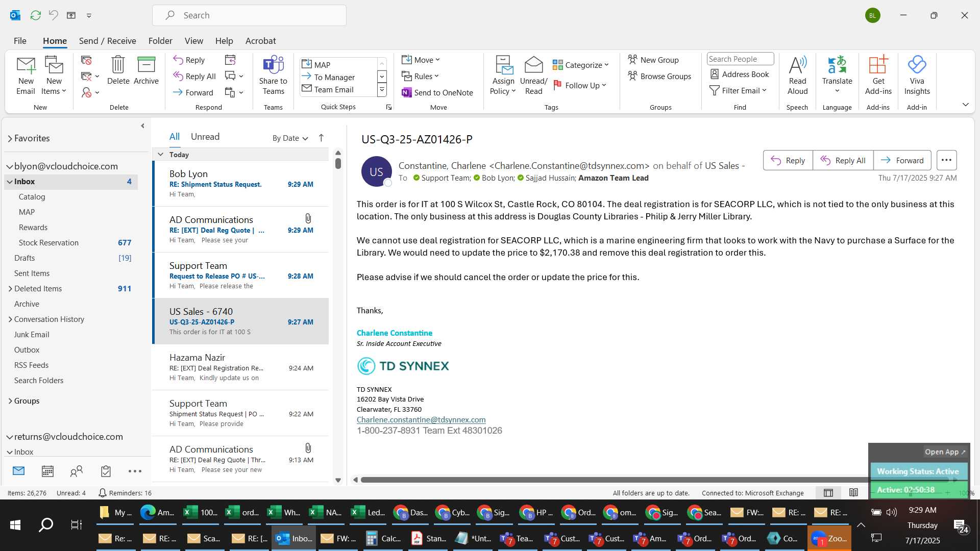Switch to the Folder tab
980x551 pixels.
click(x=160, y=41)
